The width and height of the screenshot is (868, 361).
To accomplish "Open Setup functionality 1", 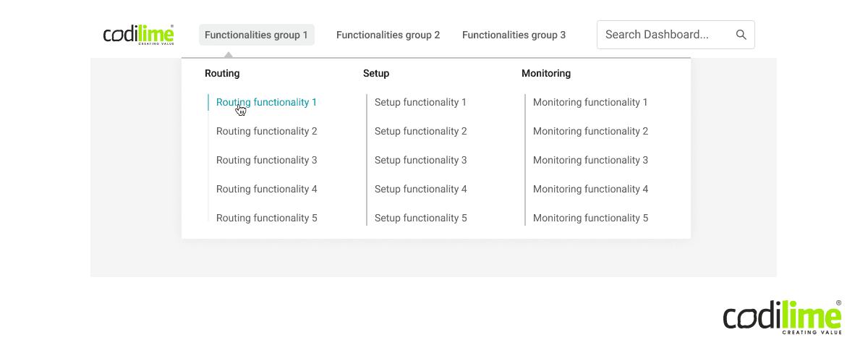I will pyautogui.click(x=420, y=103).
